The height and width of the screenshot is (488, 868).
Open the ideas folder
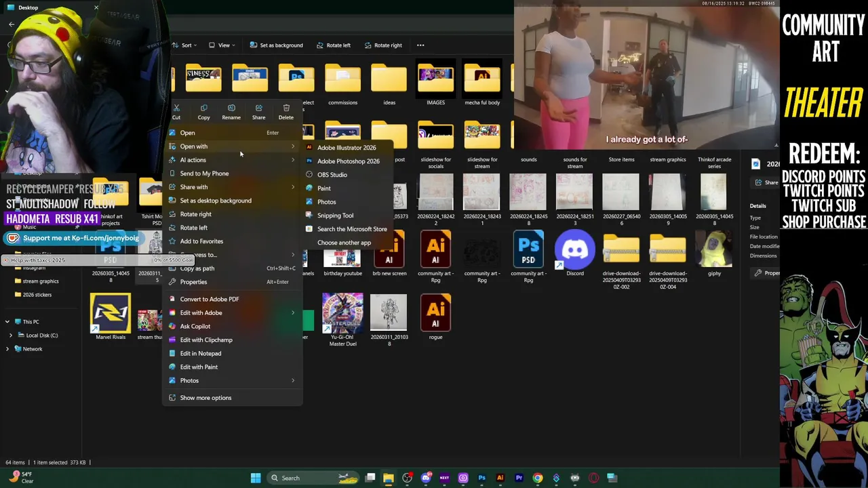pos(389,84)
